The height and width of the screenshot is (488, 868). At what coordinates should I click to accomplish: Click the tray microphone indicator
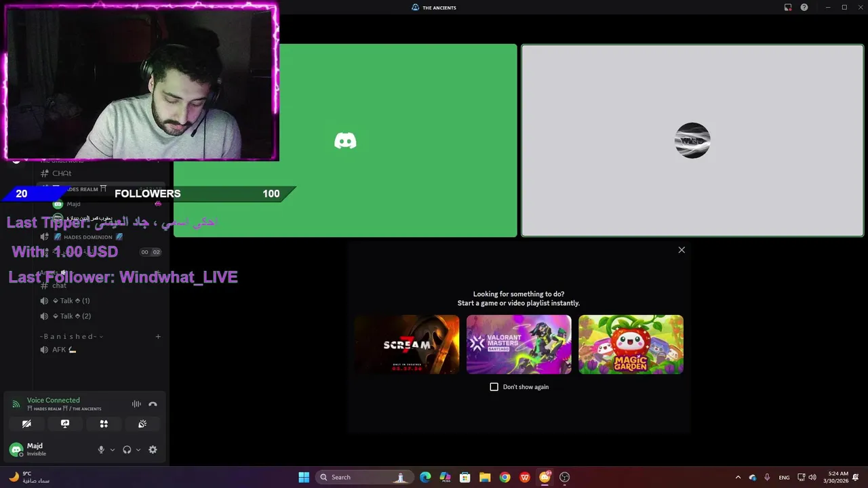coord(767,477)
